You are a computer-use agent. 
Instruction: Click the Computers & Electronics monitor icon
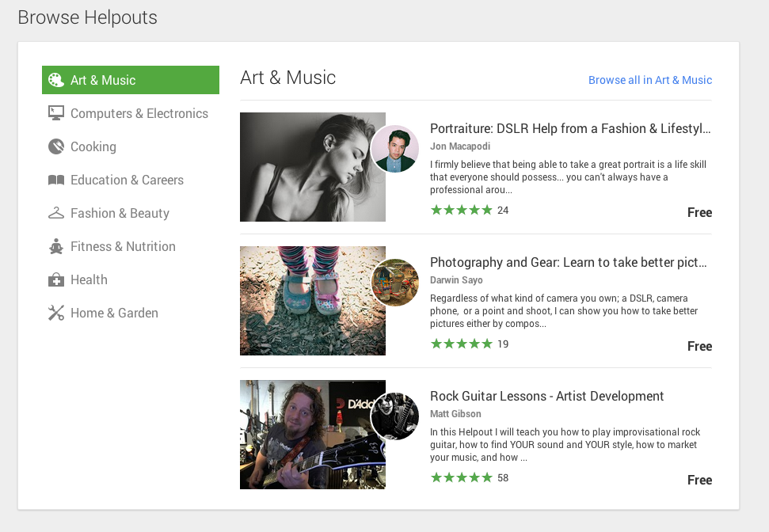tap(56, 113)
